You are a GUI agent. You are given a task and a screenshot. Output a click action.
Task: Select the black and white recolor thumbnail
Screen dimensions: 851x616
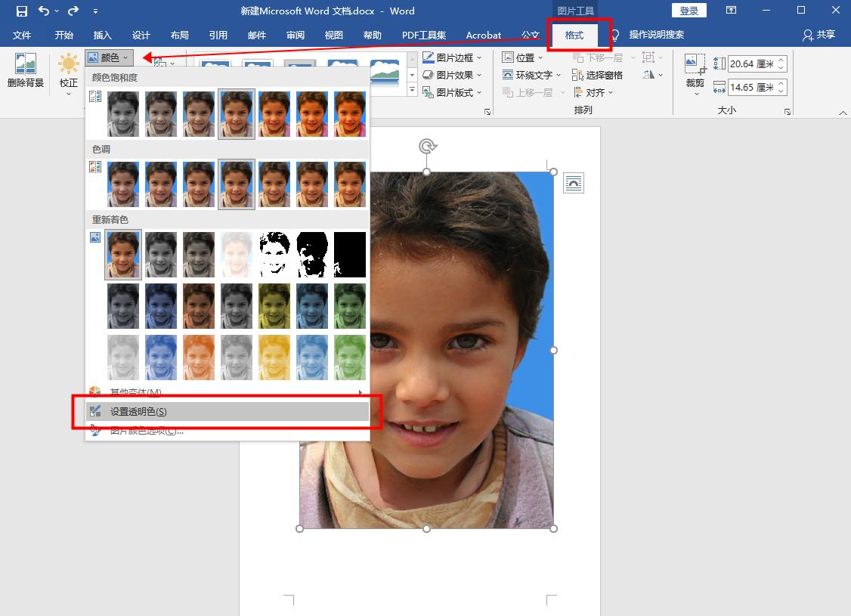(x=274, y=255)
